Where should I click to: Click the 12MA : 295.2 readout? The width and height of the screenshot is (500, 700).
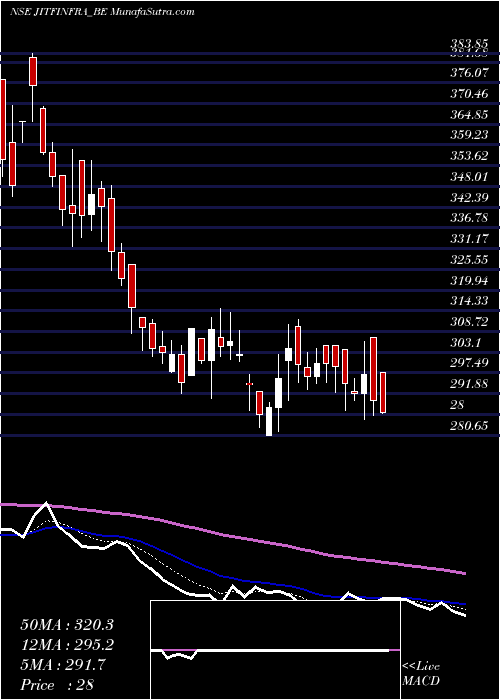[x=67, y=645]
